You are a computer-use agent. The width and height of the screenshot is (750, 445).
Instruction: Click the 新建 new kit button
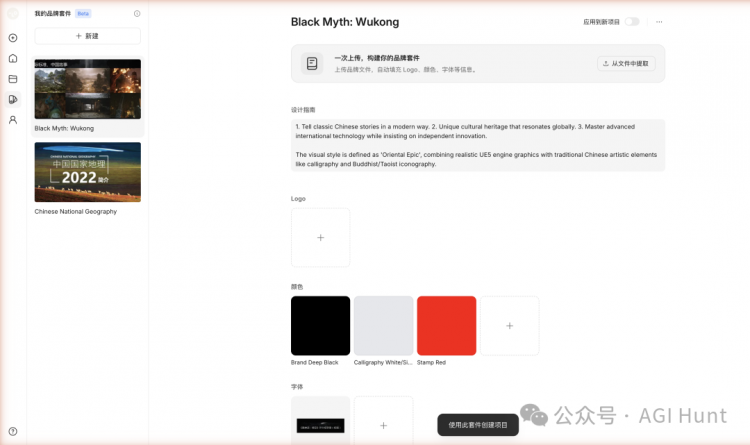coord(88,36)
